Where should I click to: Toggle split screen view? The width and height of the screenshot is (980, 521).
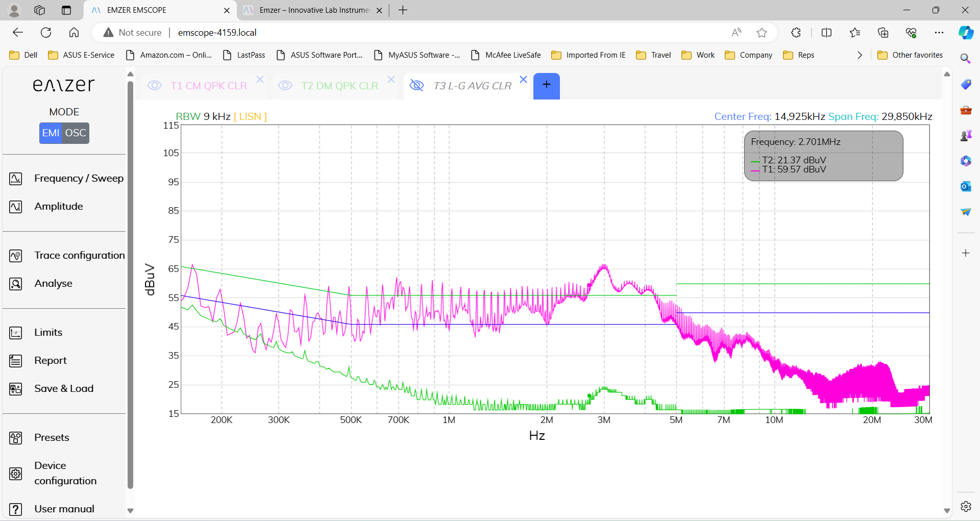tap(827, 33)
